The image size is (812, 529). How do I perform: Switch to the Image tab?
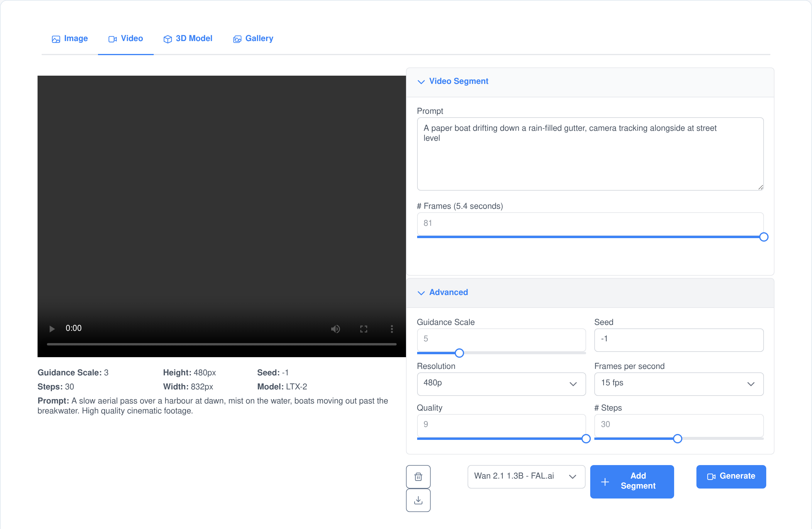(70, 38)
